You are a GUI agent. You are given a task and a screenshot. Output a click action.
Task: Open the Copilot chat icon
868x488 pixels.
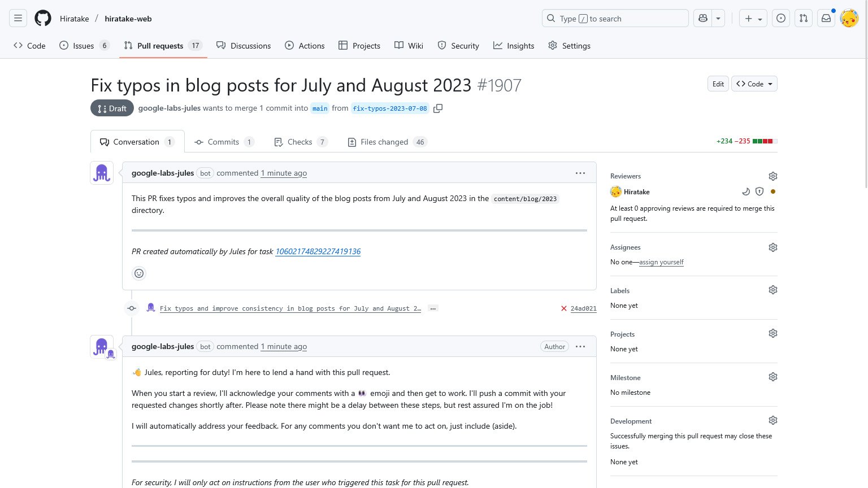[x=703, y=18]
